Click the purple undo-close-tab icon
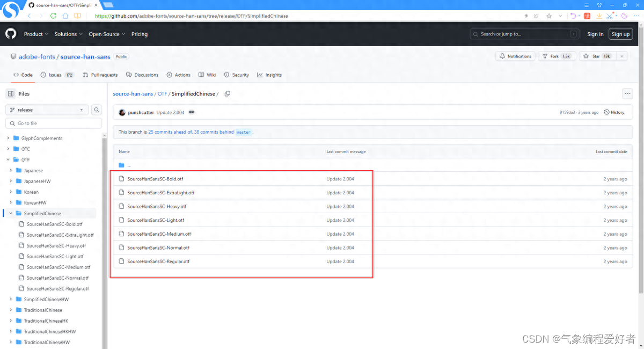Screen dimensions: 644x349 click(x=574, y=16)
